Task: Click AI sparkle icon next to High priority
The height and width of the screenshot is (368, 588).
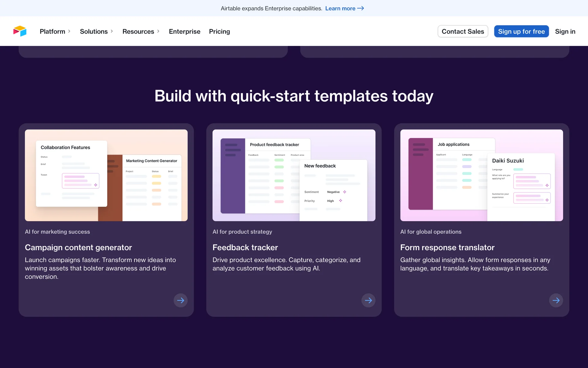Action: pos(341,201)
